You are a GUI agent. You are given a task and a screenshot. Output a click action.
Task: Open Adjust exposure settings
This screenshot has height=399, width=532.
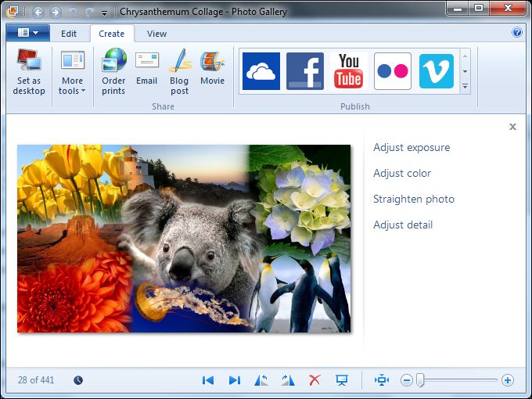pos(412,148)
